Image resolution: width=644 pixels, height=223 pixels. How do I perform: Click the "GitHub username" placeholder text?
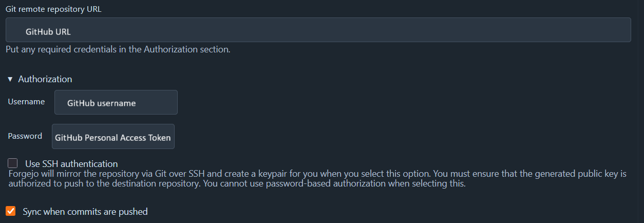[101, 103]
